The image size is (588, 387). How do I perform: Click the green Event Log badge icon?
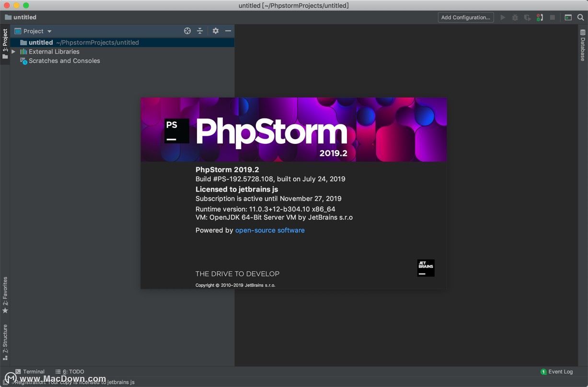tap(543, 372)
